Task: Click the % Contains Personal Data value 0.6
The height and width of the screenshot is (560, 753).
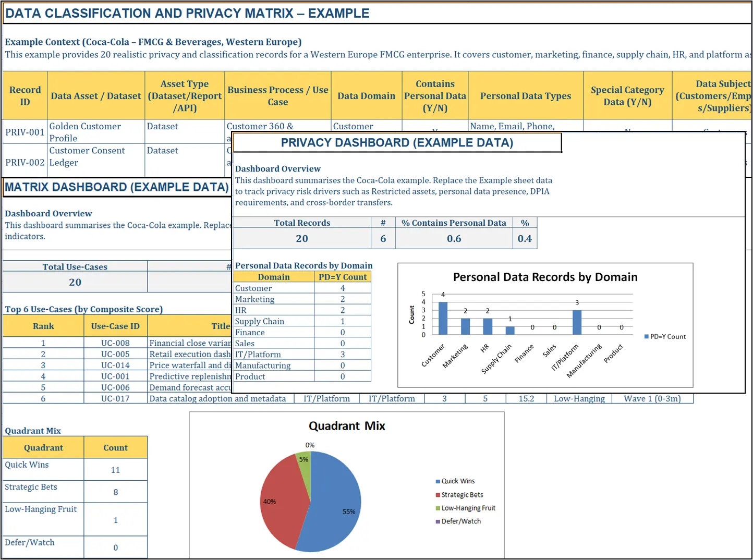Action: pos(453,238)
